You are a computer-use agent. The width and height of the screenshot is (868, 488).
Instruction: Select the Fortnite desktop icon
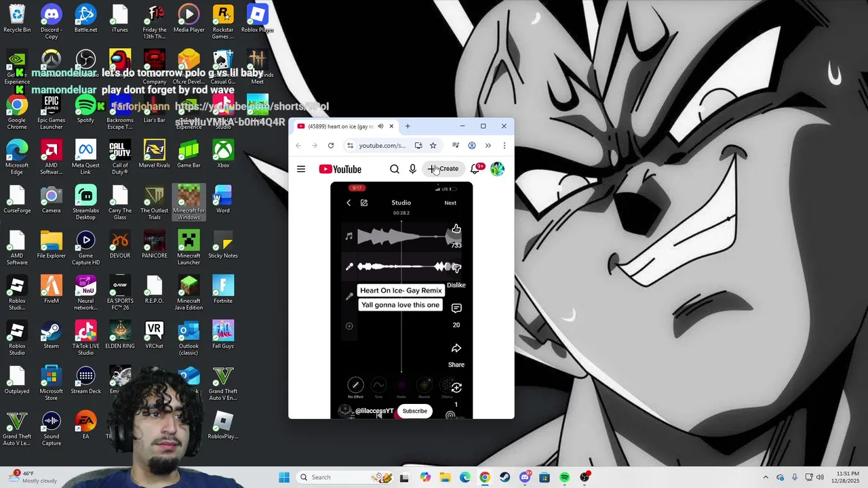223,290
